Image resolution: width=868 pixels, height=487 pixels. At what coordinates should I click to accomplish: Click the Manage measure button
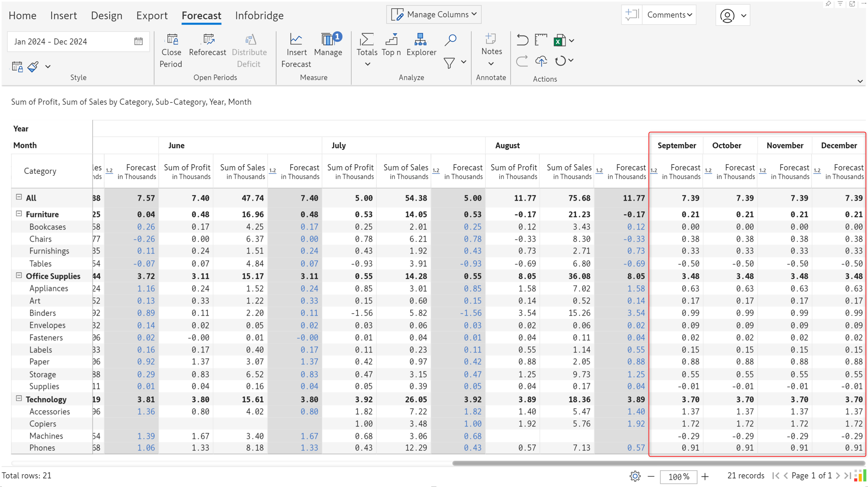click(328, 45)
